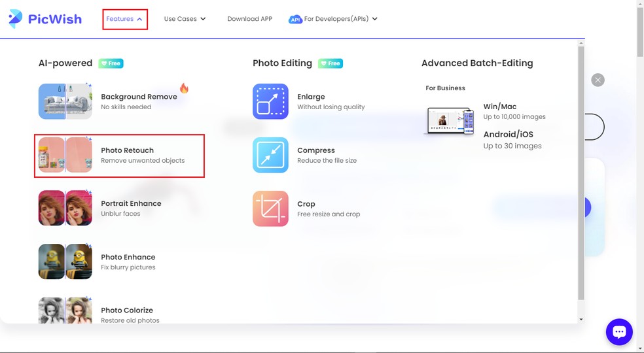Click the menu scrollbar down arrow
This screenshot has width=644, height=353.
(x=581, y=320)
